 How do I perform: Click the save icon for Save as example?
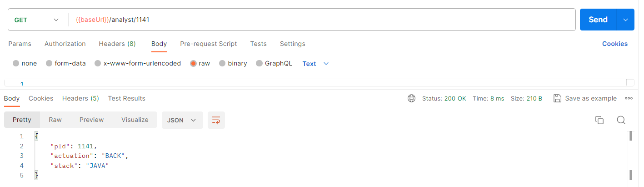(557, 98)
